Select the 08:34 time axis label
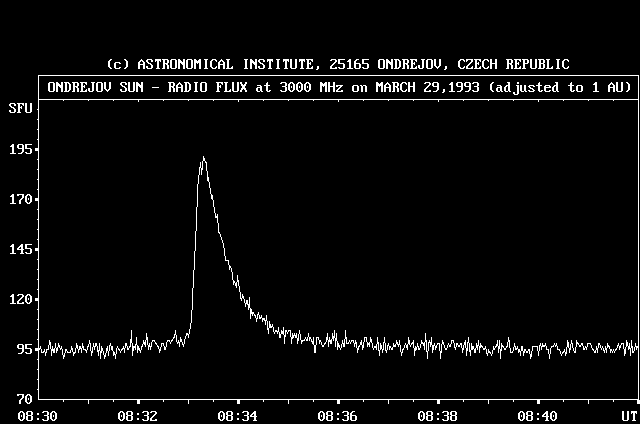The image size is (640, 424). coord(237,415)
